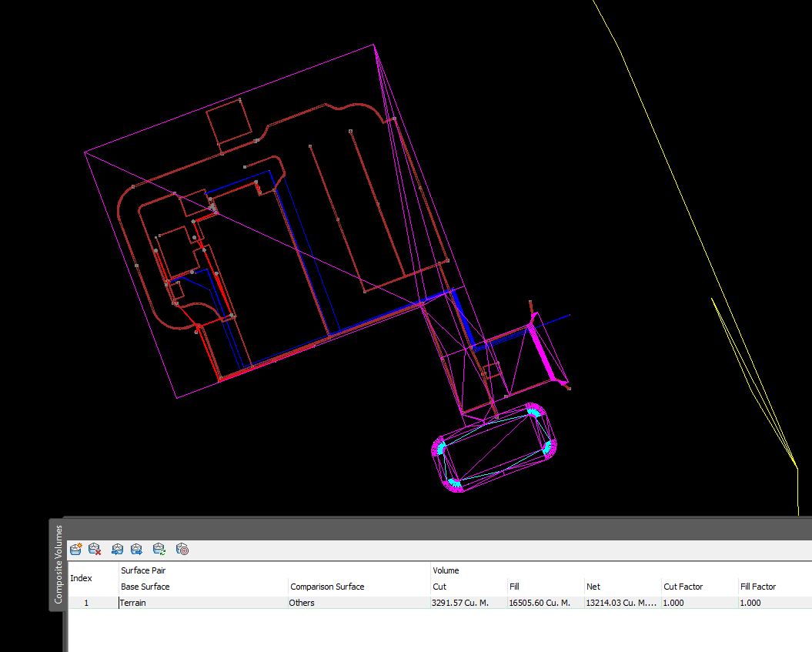
Task: Create a new volume entry
Action: pos(75,549)
